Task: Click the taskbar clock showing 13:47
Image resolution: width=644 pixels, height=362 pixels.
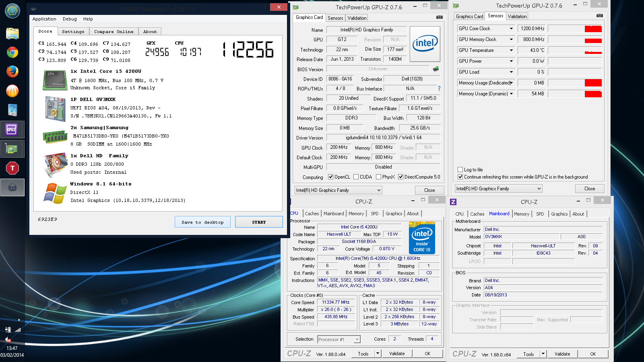Action: coord(12,348)
